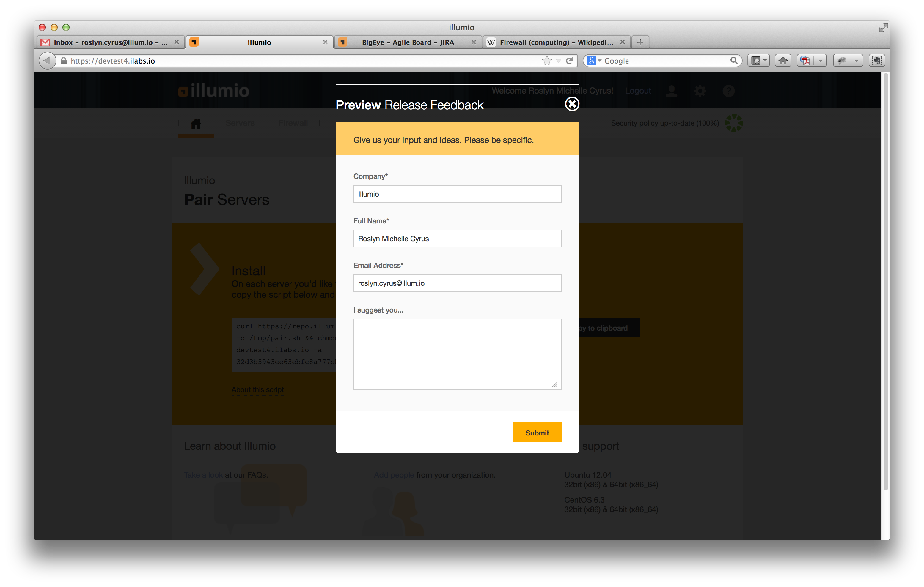
Task: Click the Company input field
Action: tap(457, 194)
